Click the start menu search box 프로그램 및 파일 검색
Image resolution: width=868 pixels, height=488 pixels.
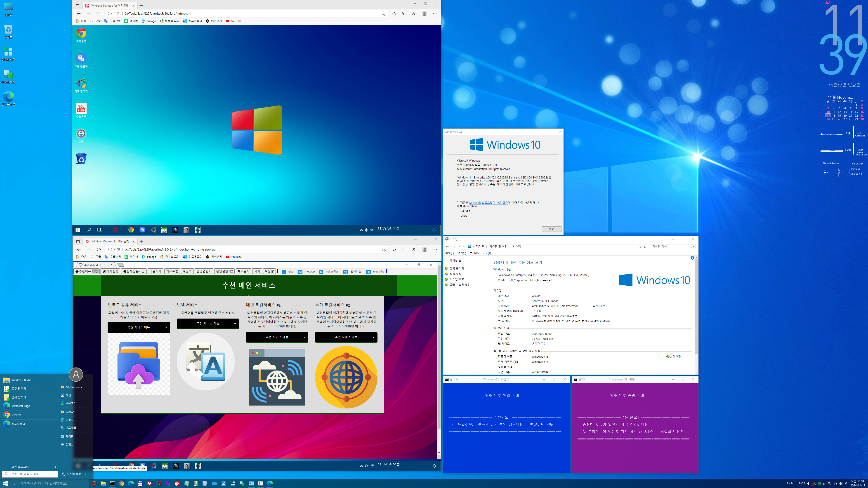30,474
